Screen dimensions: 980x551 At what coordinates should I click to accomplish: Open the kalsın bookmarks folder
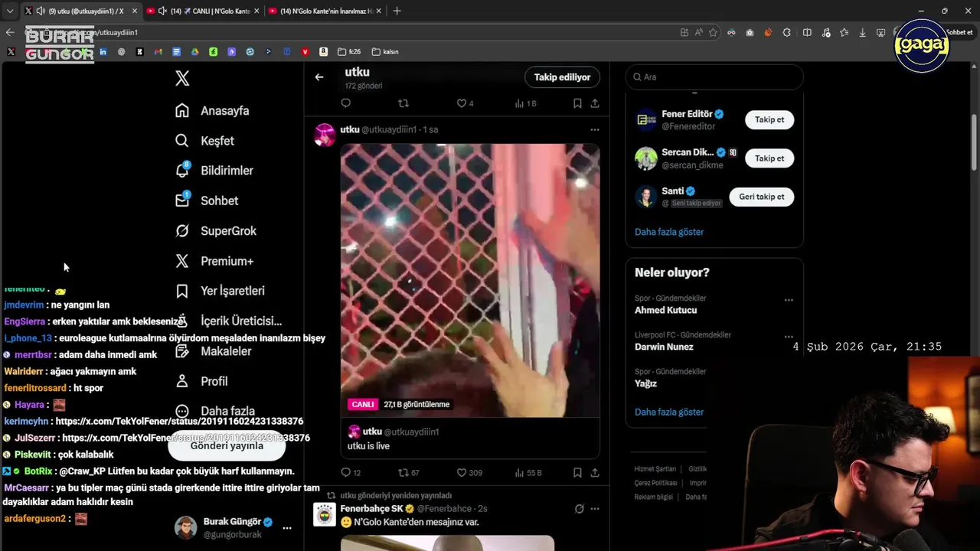385,52
